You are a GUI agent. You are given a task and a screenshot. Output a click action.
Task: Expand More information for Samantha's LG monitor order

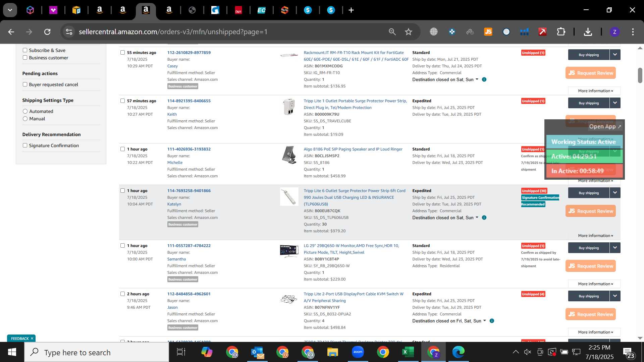(x=594, y=284)
